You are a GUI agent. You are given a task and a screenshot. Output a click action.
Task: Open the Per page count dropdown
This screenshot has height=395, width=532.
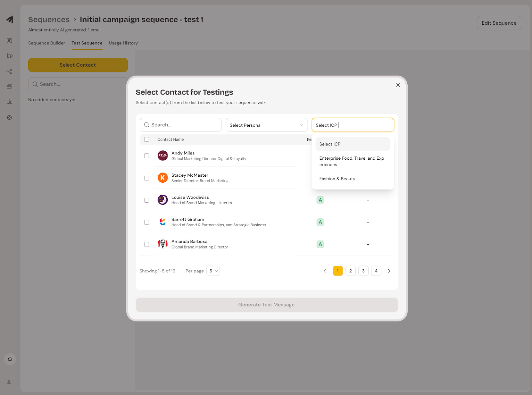pyautogui.click(x=213, y=271)
